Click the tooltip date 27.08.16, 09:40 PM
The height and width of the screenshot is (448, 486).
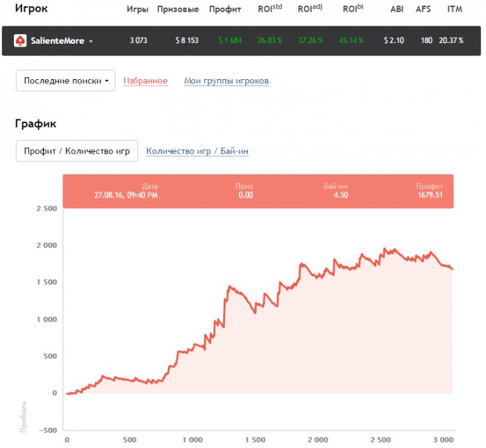(126, 195)
